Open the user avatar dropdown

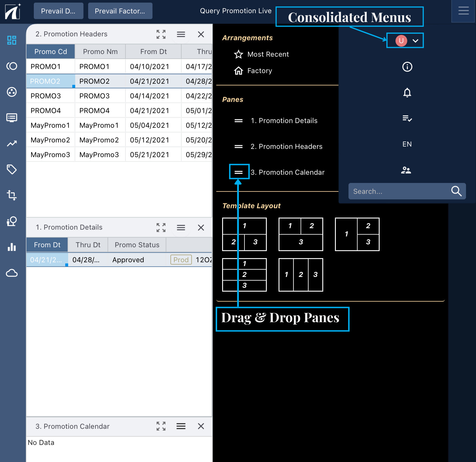pos(405,41)
